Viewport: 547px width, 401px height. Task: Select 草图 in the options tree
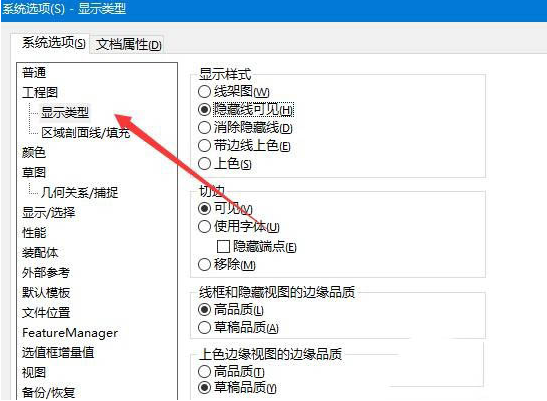tap(34, 172)
